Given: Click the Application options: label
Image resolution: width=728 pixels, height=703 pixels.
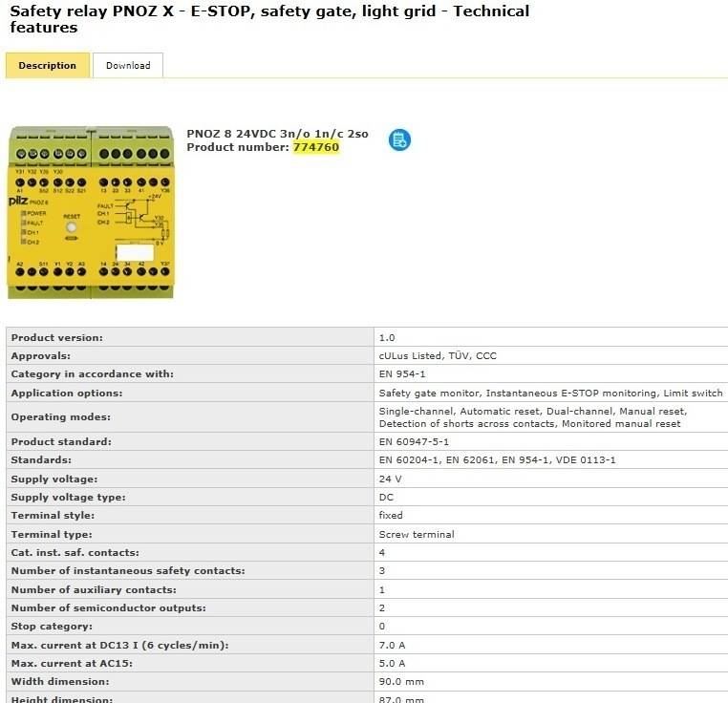Looking at the screenshot, I should coord(67,393).
